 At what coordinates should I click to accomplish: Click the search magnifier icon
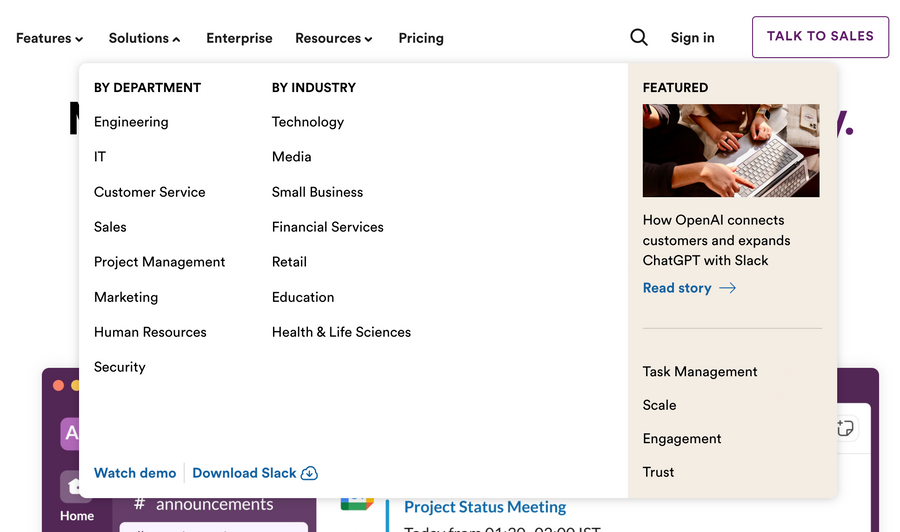[x=639, y=37]
